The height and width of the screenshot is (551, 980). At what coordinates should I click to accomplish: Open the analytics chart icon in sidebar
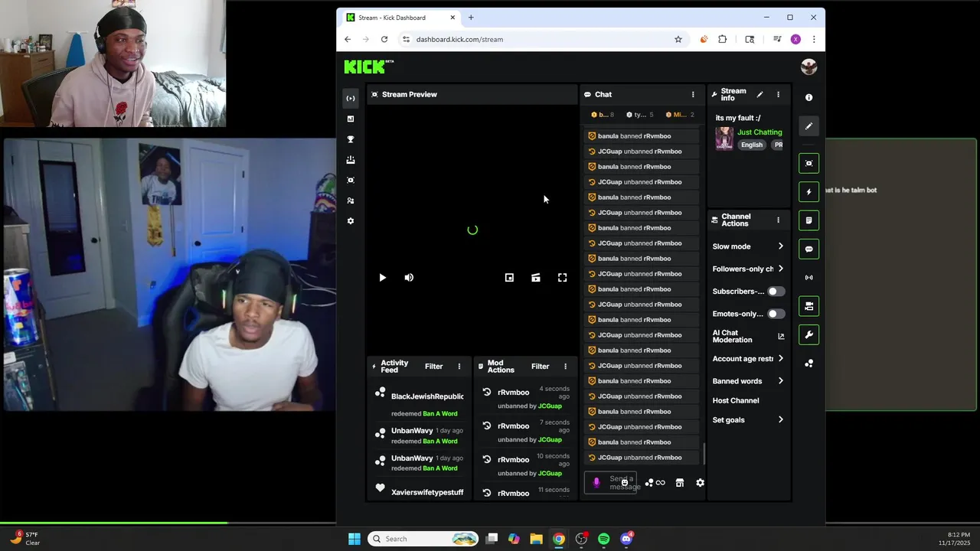point(351,119)
